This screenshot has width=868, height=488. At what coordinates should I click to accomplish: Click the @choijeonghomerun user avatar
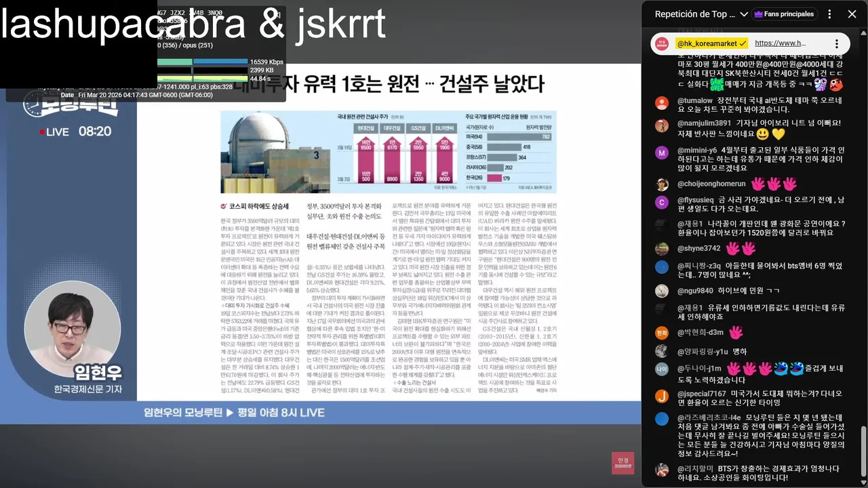(x=662, y=184)
